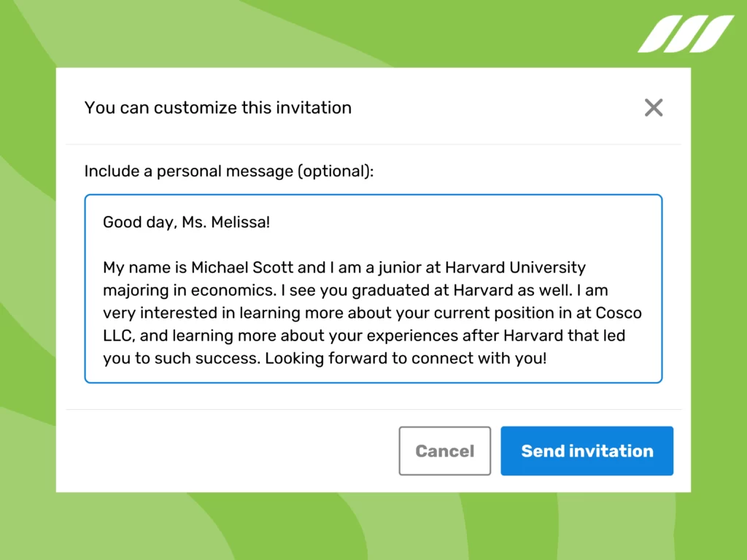Place cursor after 'Good day, Ms. Melissa!'
This screenshot has height=560, width=747.
coord(271,222)
